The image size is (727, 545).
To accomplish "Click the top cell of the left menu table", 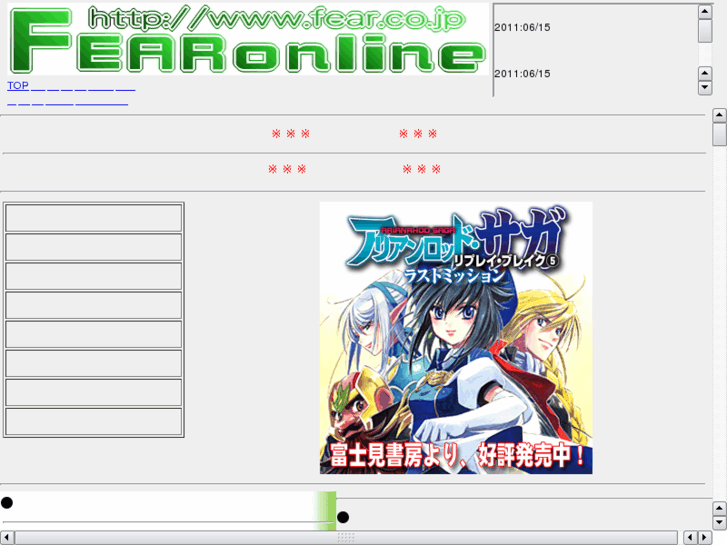I will point(94,218).
